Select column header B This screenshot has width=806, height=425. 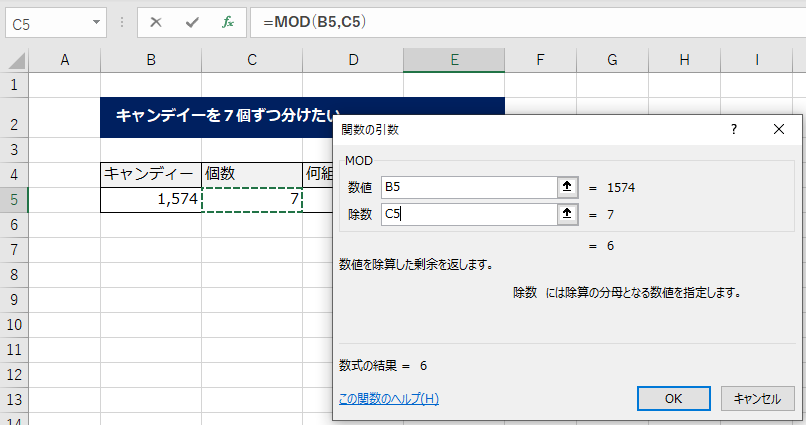tap(151, 61)
